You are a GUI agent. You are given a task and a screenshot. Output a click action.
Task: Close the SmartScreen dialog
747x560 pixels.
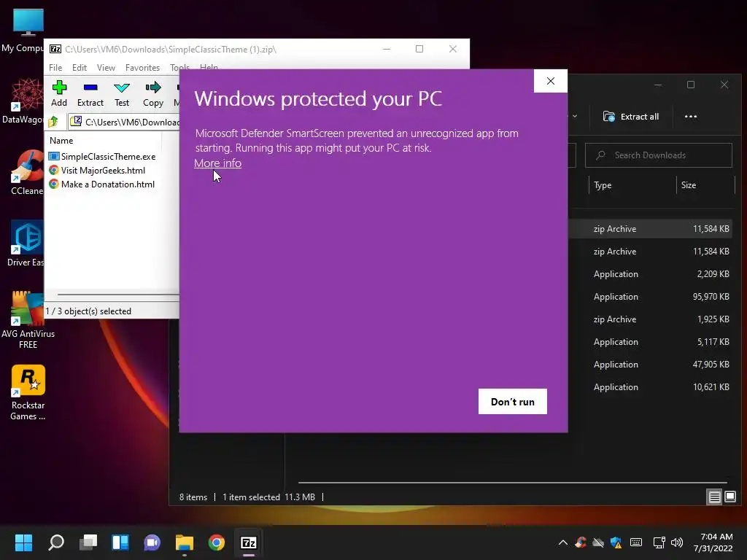click(551, 81)
